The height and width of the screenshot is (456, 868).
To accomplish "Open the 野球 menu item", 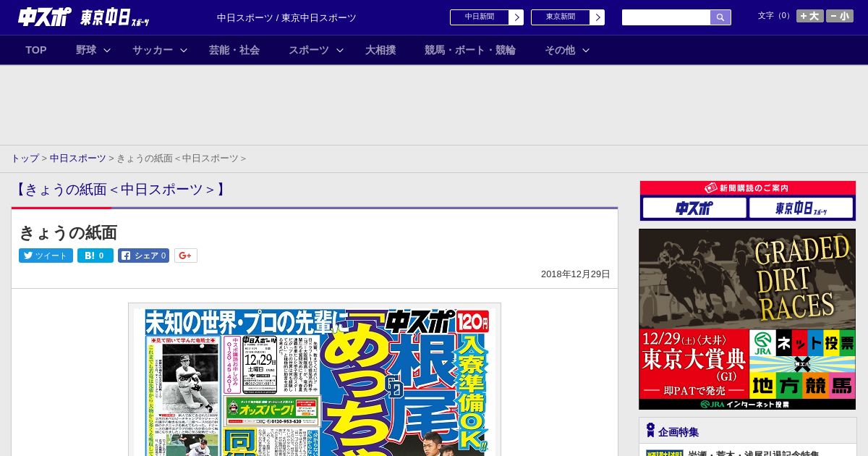I will (x=86, y=50).
